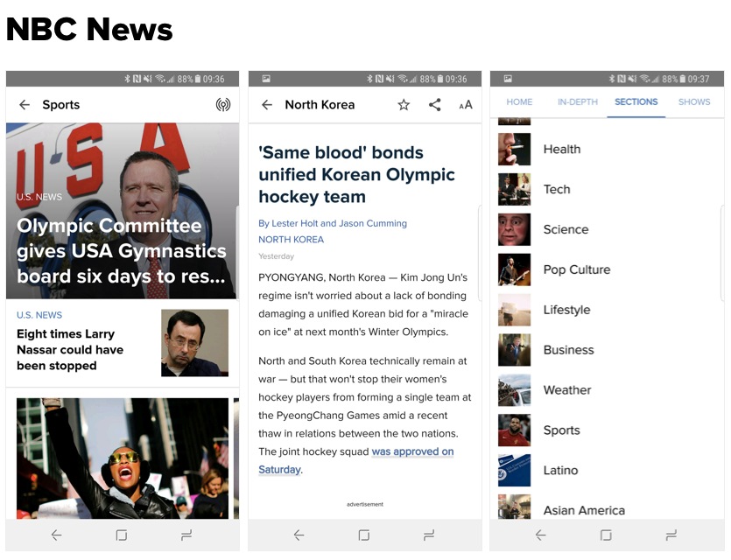Image resolution: width=731 pixels, height=560 pixels.
Task: Tap Android back key under Sections screen
Action: coord(541,535)
